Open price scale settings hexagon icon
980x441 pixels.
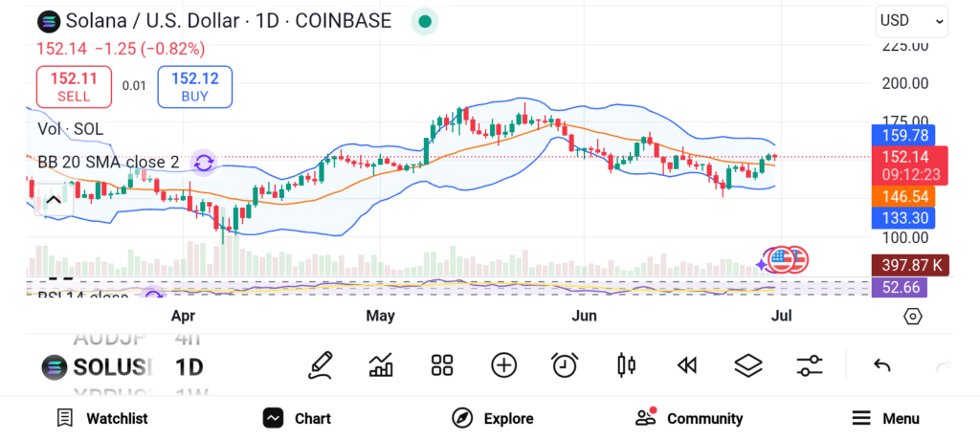pos(912,317)
